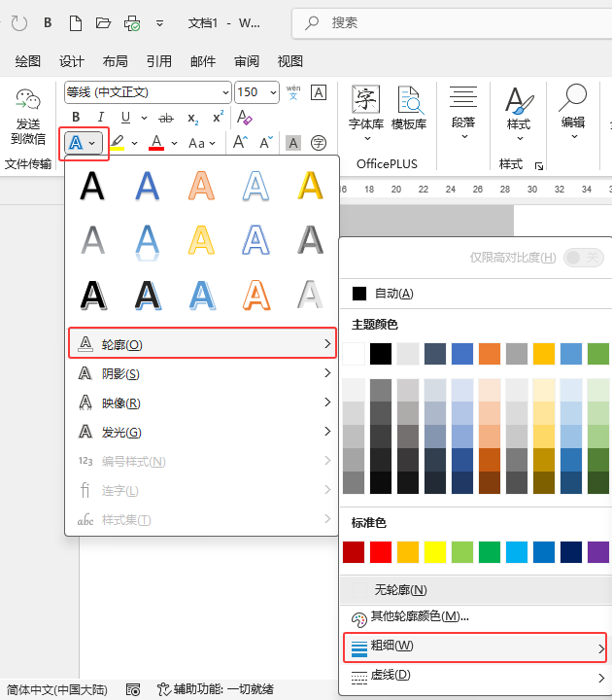Open the 轮廓(O) outline submenu

click(x=202, y=344)
